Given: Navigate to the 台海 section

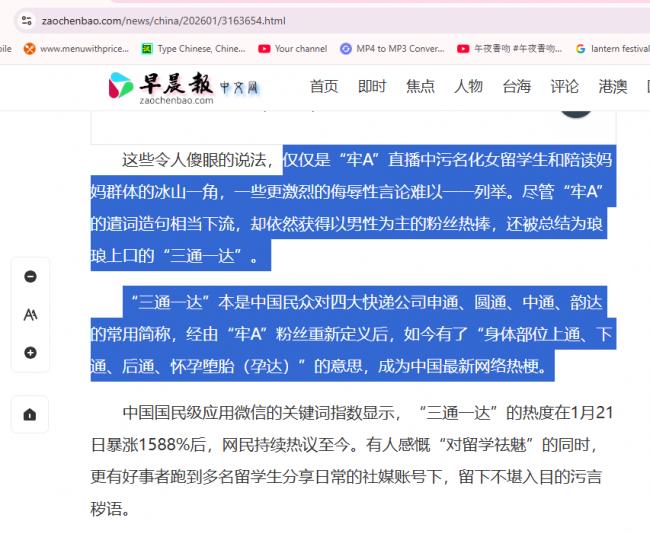Looking at the screenshot, I should 516,86.
